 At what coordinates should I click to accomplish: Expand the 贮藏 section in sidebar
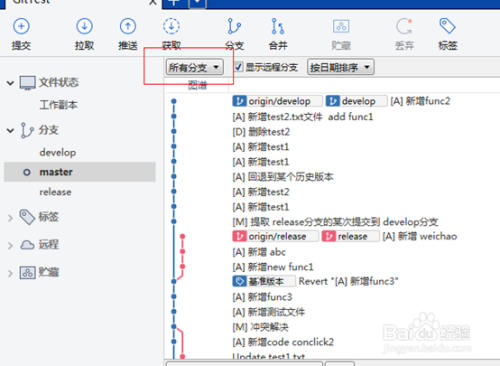tap(10, 273)
